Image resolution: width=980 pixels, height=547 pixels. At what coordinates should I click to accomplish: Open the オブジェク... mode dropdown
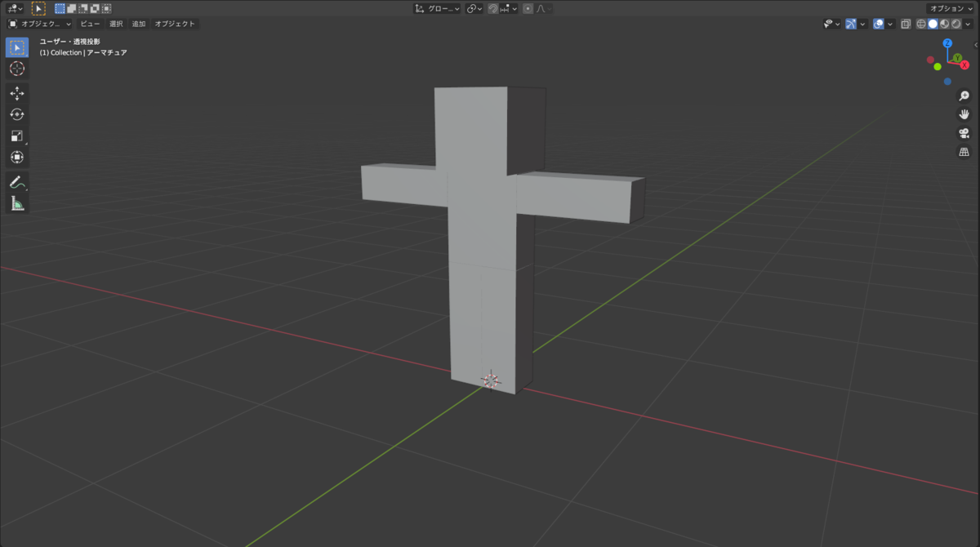39,24
